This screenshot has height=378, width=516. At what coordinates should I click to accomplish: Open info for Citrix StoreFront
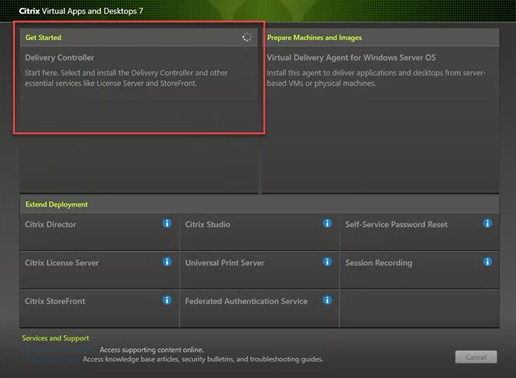[167, 300]
